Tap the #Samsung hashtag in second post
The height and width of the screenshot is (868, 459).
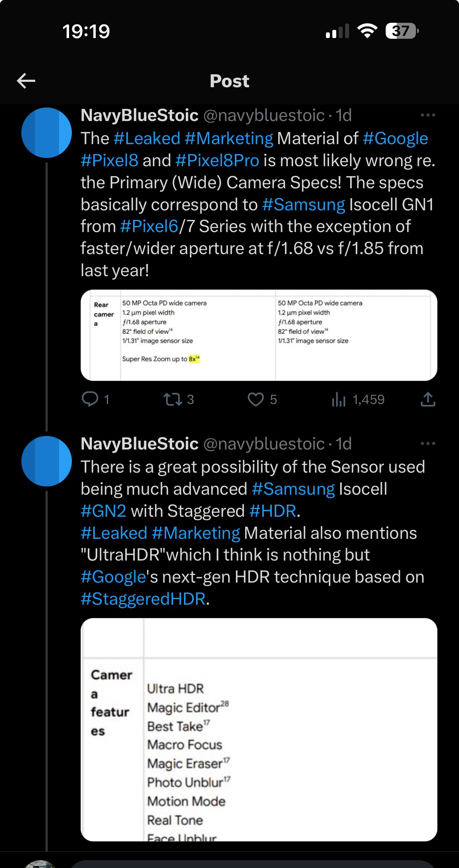[293, 489]
